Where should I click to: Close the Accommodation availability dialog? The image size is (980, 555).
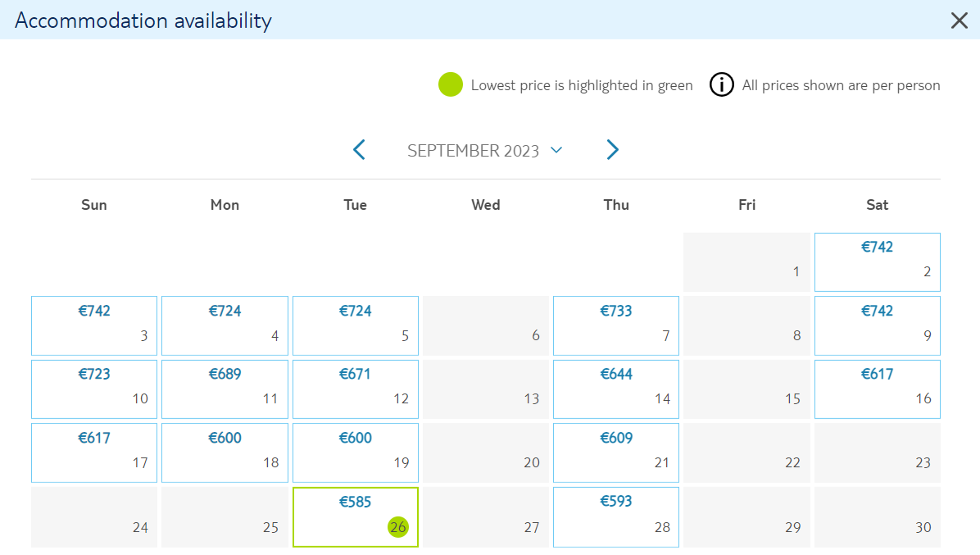959,20
